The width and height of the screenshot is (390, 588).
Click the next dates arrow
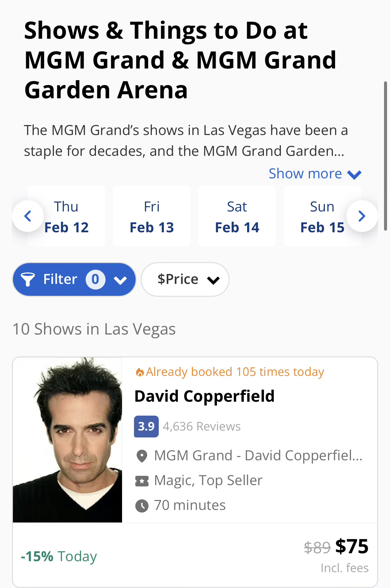pos(362,216)
